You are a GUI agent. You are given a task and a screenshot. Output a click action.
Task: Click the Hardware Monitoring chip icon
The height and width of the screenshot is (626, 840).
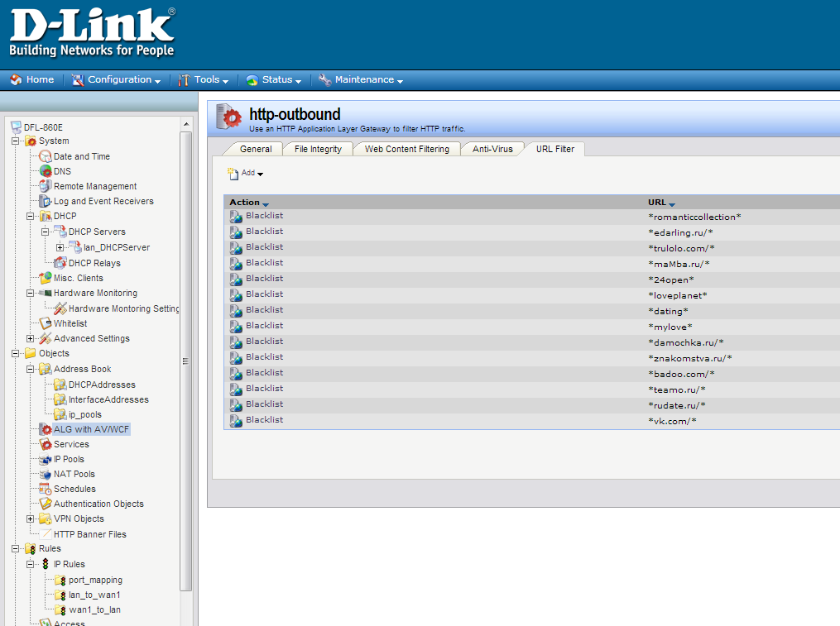click(46, 293)
